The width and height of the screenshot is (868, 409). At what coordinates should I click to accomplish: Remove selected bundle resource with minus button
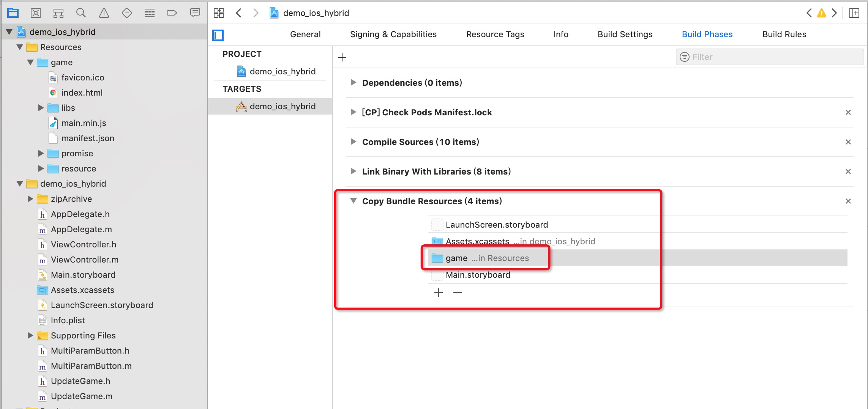(x=458, y=293)
